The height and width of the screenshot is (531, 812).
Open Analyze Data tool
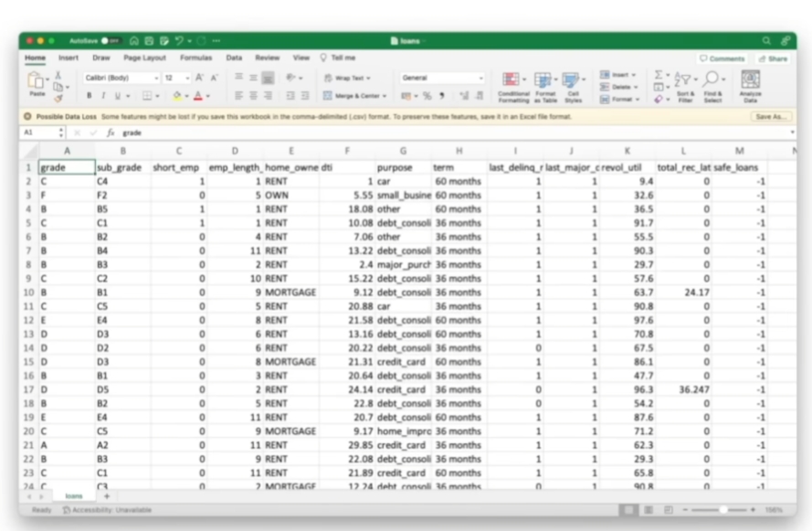pos(750,85)
